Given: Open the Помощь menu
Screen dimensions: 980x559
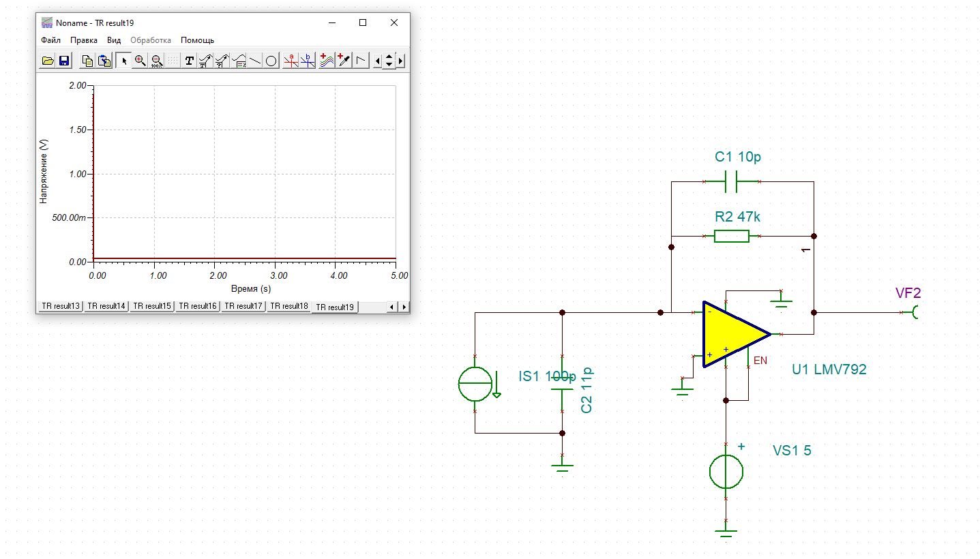Looking at the screenshot, I should click(197, 40).
